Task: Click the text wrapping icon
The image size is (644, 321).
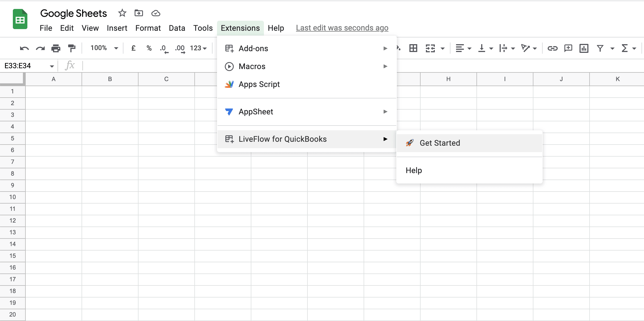Action: 503,48
